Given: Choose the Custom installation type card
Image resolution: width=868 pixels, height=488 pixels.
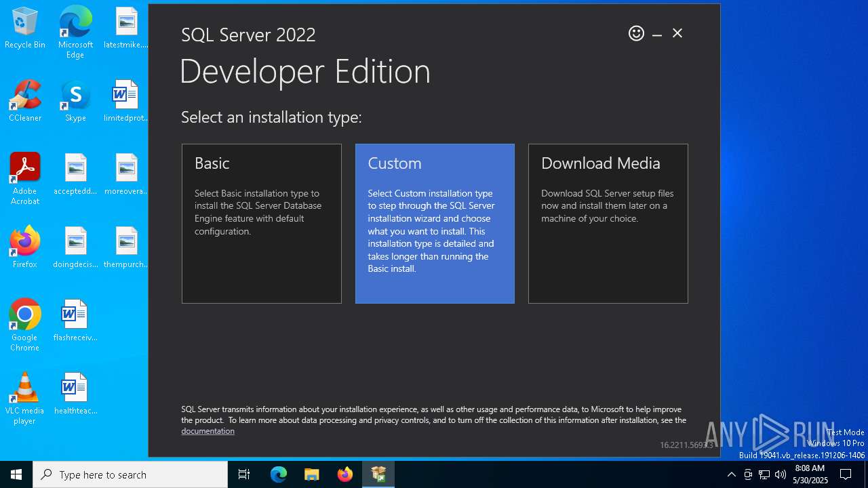Looking at the screenshot, I should pos(435,223).
